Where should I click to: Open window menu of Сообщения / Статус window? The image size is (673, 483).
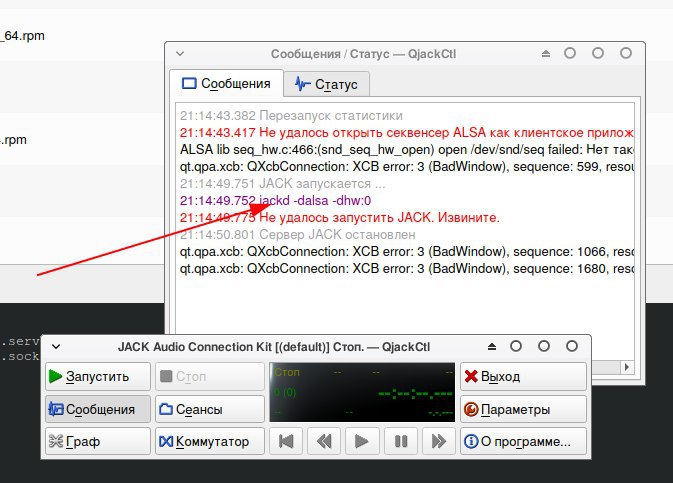(180, 54)
